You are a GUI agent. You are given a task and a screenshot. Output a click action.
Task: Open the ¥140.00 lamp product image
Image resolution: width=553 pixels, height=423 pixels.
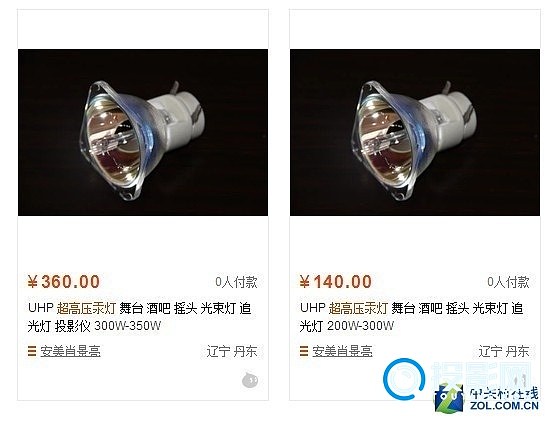coord(415,132)
